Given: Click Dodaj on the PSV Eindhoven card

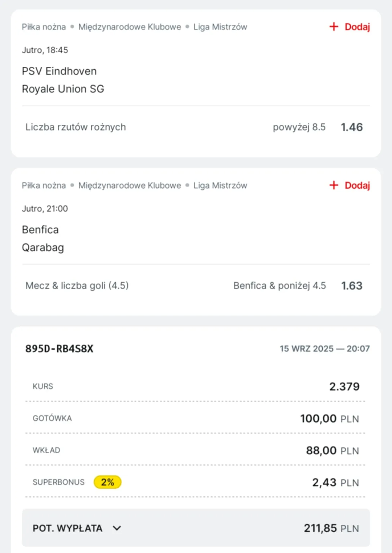Looking at the screenshot, I should coord(357,26).
